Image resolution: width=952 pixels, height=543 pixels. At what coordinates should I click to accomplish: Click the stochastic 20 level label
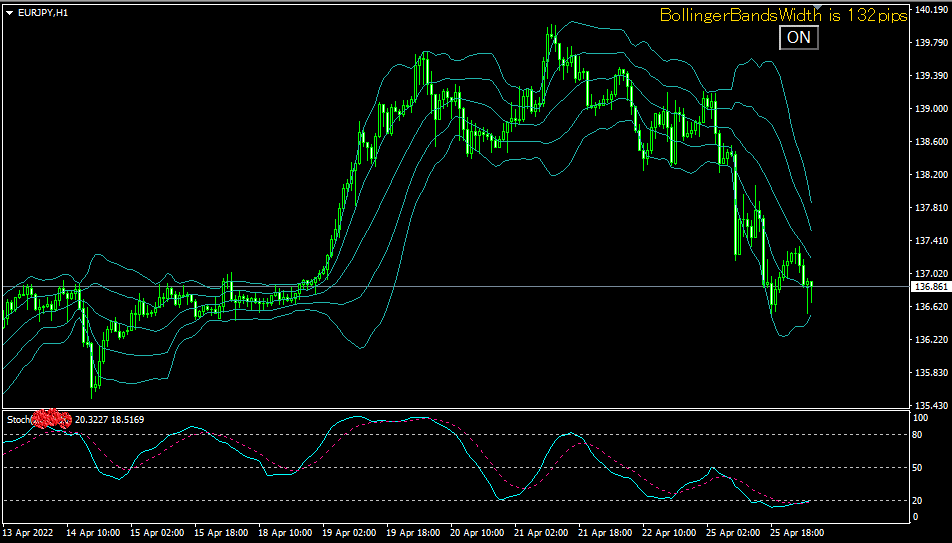click(x=917, y=500)
